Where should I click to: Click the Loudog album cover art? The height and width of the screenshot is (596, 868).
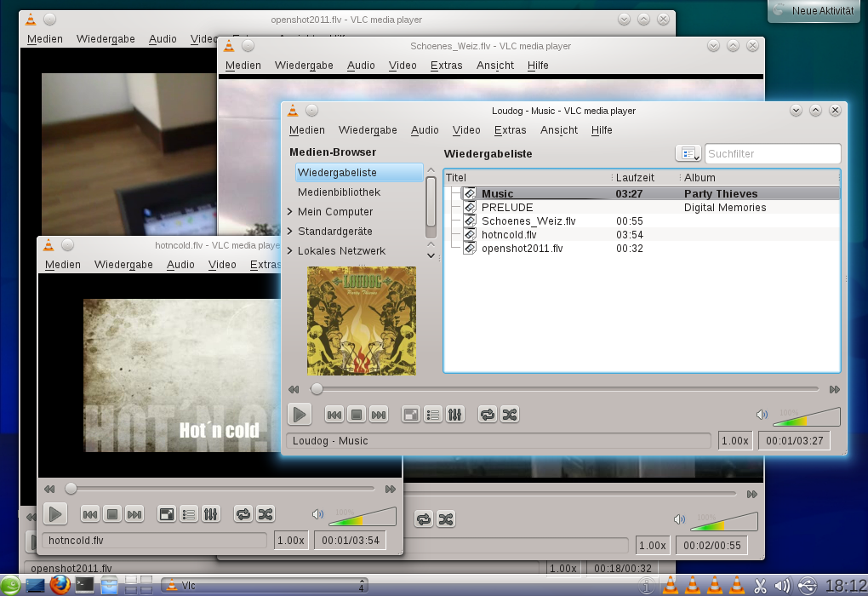pyautogui.click(x=362, y=321)
